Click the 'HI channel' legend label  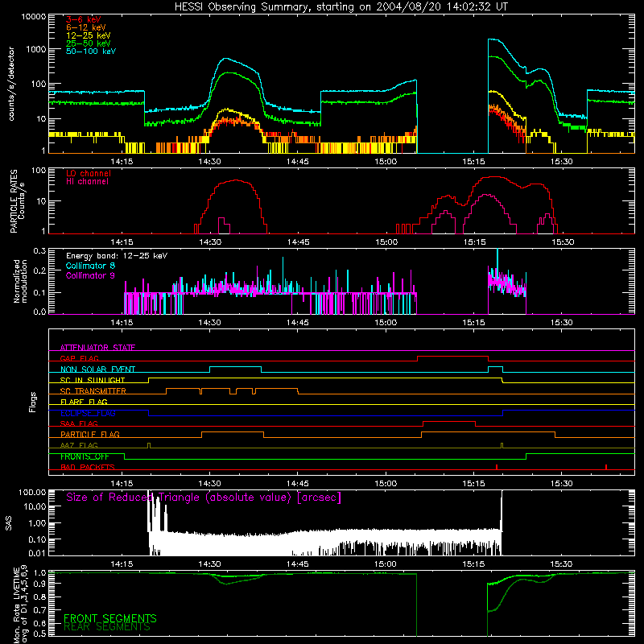point(87,182)
